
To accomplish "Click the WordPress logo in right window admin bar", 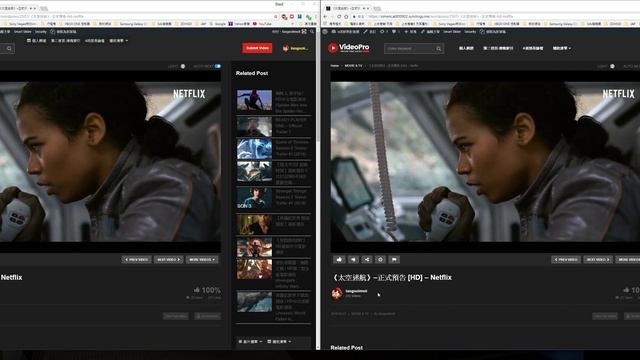I will (325, 31).
